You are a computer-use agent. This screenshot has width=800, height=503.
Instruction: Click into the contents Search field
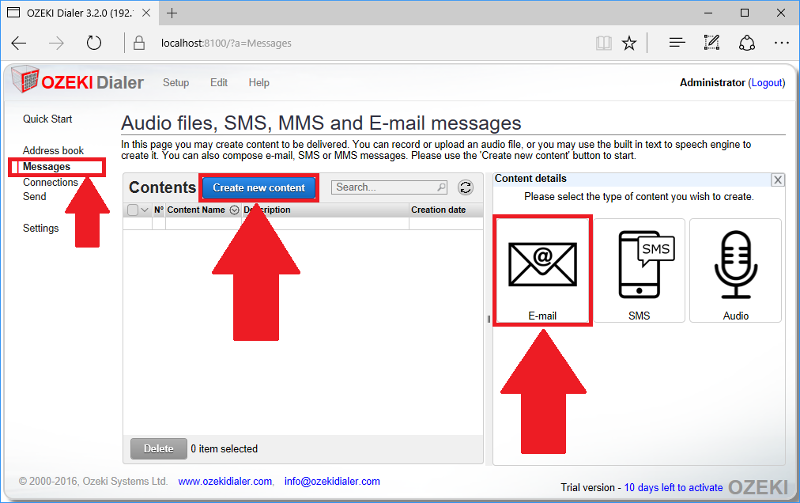pos(384,187)
